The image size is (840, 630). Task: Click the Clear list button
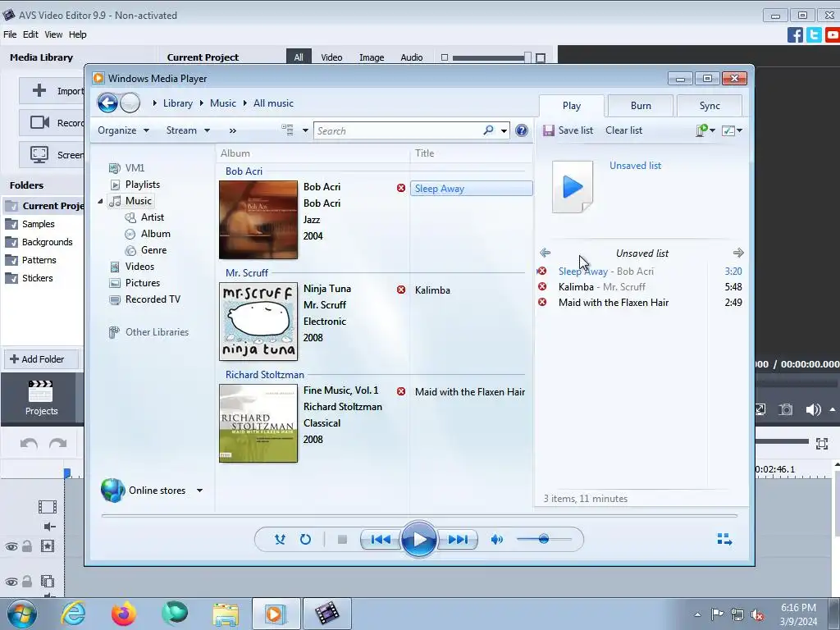[623, 130]
